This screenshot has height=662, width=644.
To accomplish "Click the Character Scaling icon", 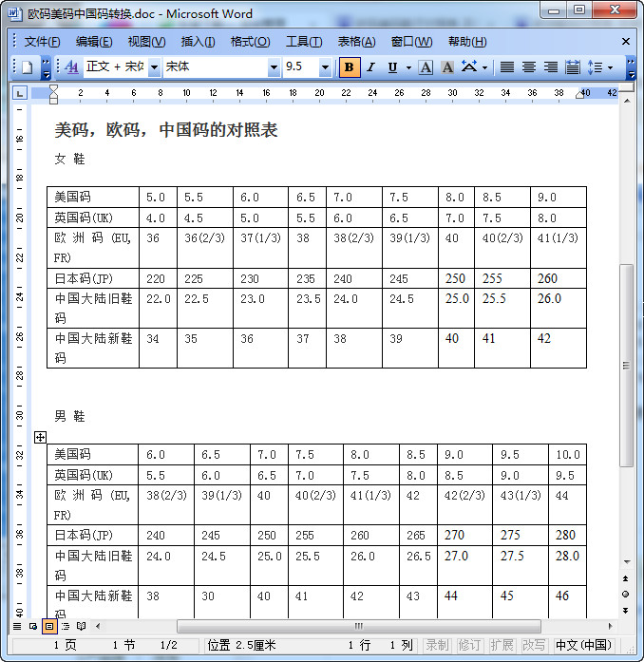I will [x=469, y=67].
